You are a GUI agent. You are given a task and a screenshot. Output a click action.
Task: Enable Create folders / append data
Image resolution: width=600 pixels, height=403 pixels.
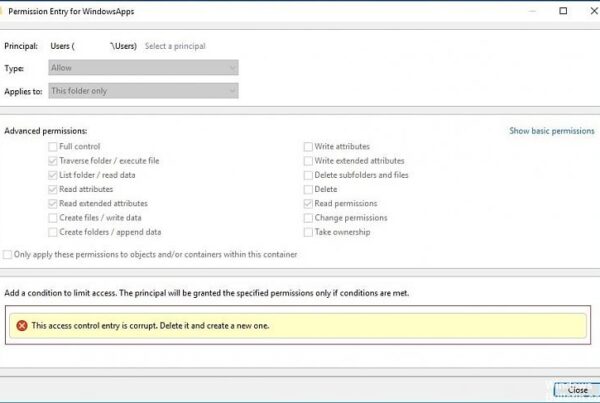coord(53,232)
